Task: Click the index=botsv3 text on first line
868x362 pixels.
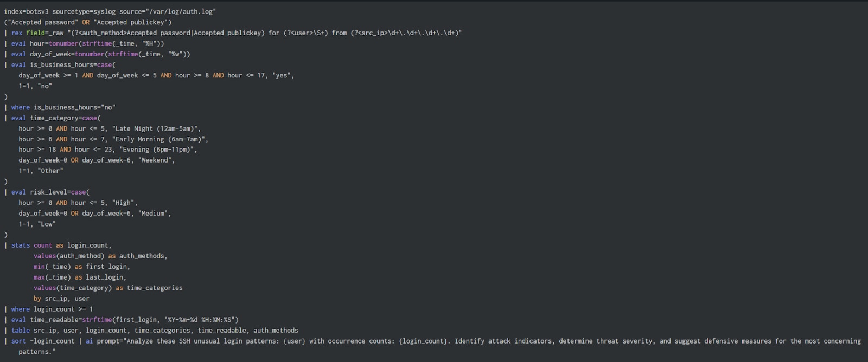Action: point(26,11)
